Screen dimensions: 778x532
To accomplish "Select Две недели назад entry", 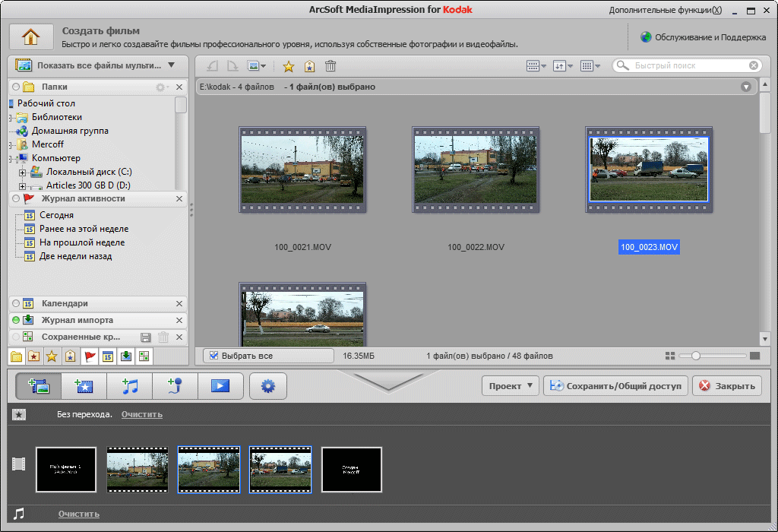I will click(75, 257).
